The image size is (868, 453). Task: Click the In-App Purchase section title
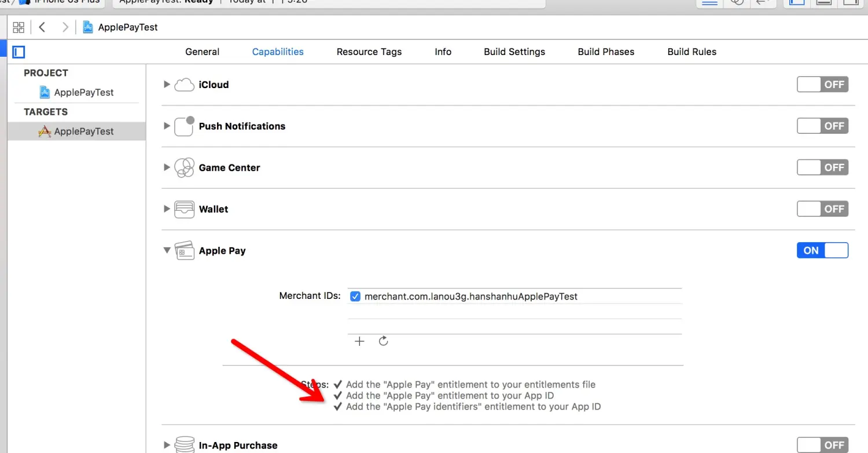238,445
